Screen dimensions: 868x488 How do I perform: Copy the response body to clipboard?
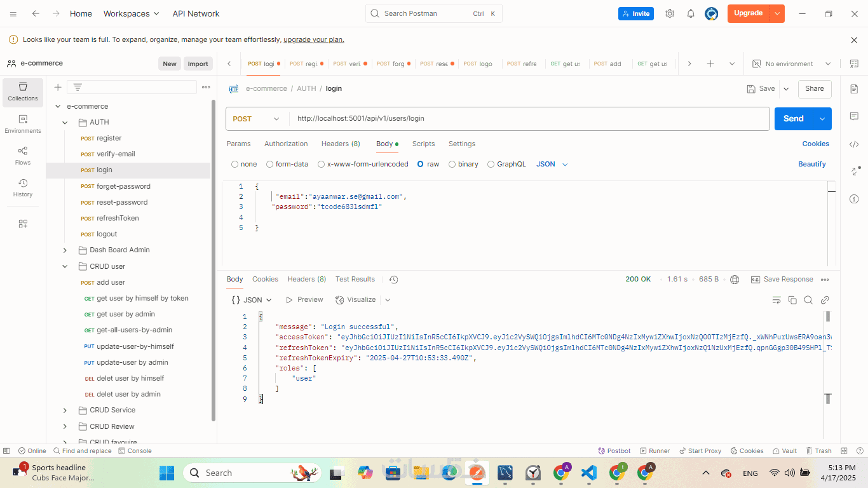pos(792,300)
